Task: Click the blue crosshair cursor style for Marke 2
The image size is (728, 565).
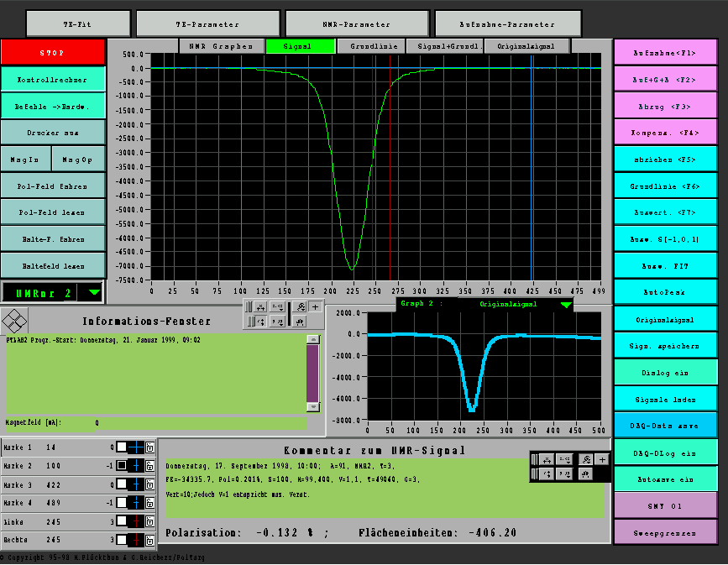Action: [135, 467]
